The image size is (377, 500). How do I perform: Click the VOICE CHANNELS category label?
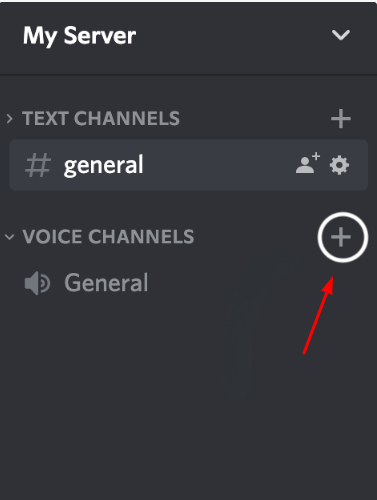[108, 237]
